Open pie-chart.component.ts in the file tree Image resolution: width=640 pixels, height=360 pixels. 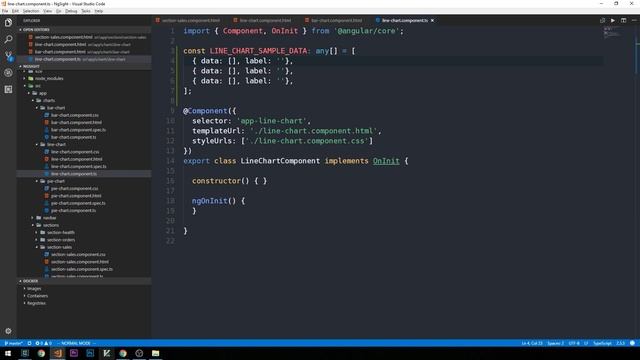[x=73, y=211]
